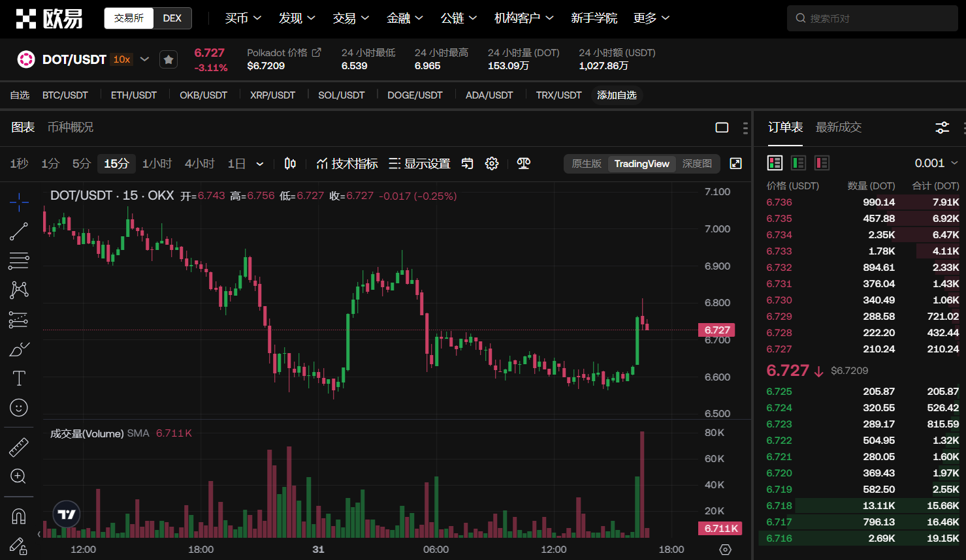Select the trend line drawing tool
Viewport: 966px width, 560px height.
[19, 231]
